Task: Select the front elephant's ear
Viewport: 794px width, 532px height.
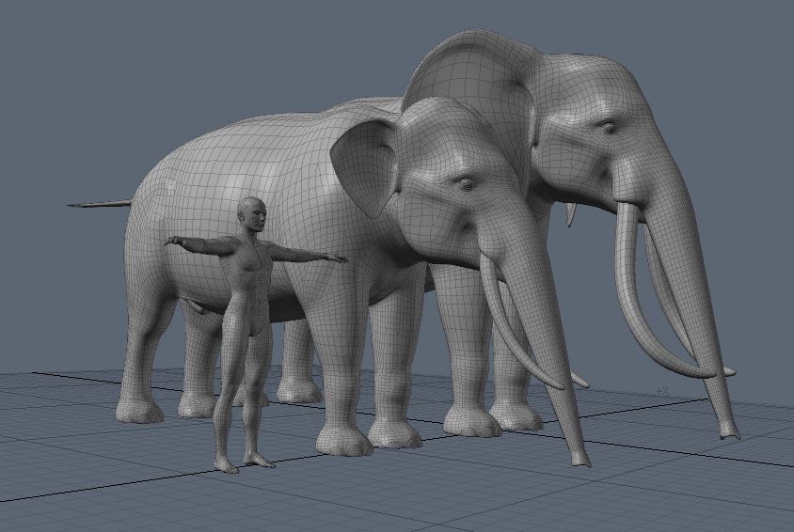Action: [366, 165]
